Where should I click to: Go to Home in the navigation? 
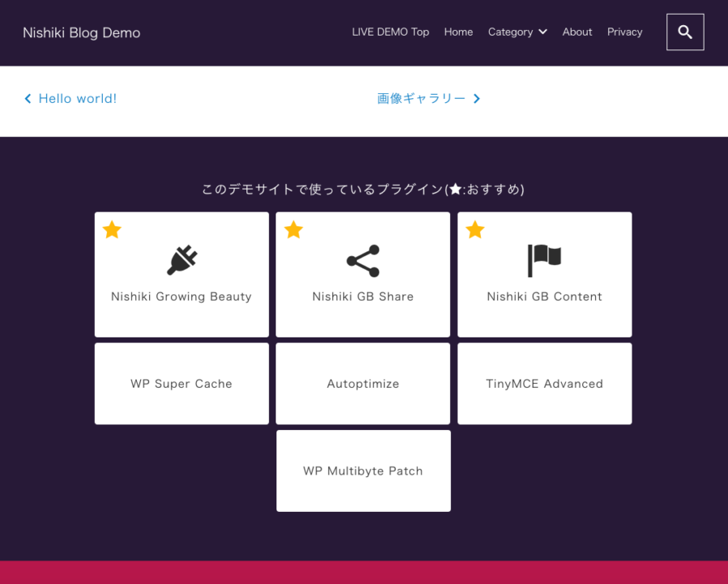click(x=458, y=32)
